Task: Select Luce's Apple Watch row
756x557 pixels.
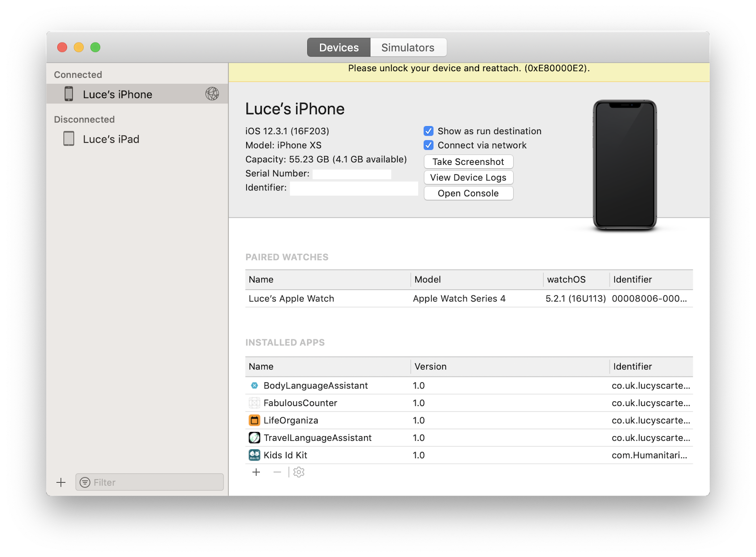Action: (x=469, y=299)
